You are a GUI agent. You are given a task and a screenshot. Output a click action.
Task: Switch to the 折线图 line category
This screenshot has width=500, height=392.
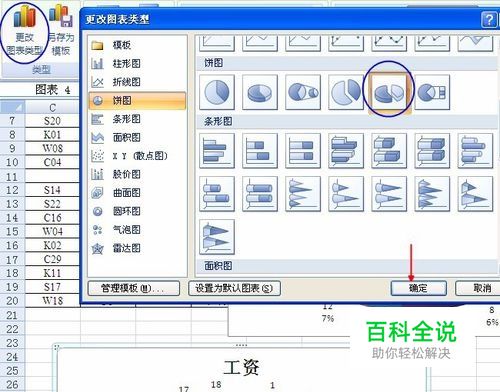(x=137, y=82)
